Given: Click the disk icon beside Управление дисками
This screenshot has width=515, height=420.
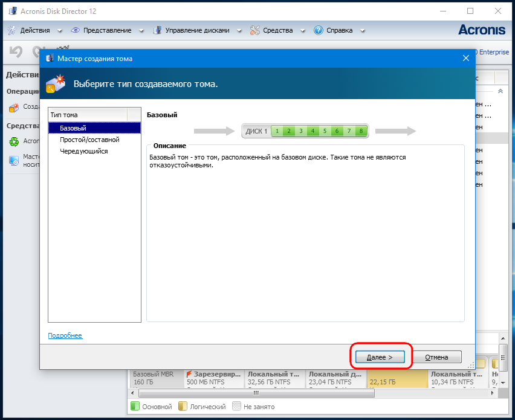Looking at the screenshot, I should point(157,30).
